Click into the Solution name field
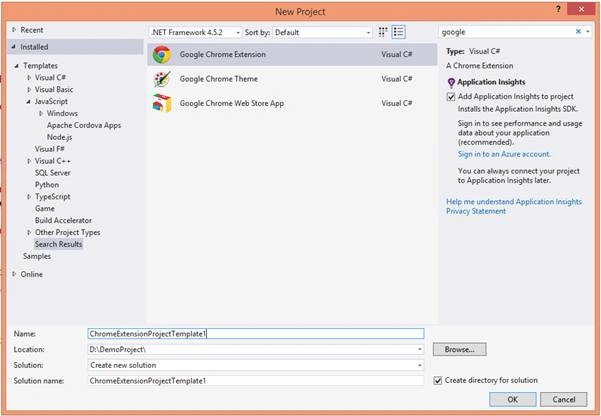 coord(256,381)
